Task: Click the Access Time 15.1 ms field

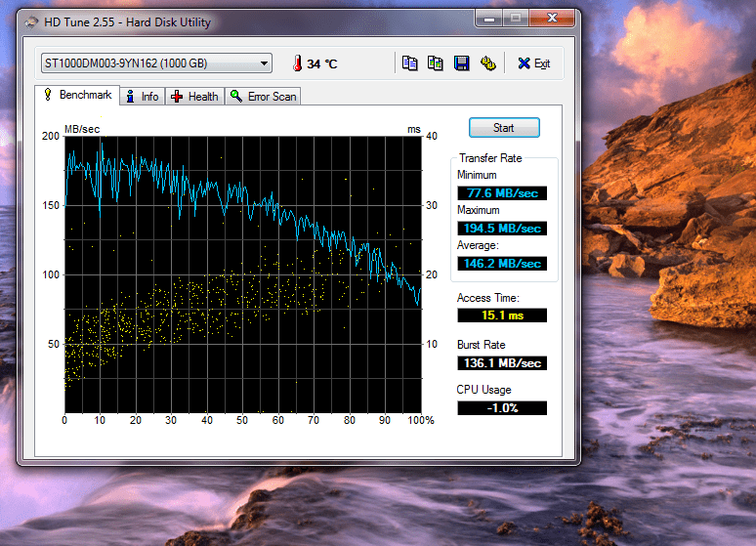Action: 502,315
